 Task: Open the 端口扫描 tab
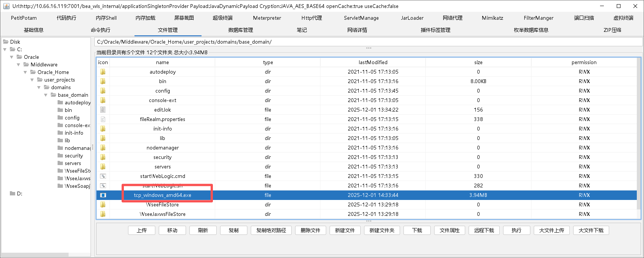[584, 18]
